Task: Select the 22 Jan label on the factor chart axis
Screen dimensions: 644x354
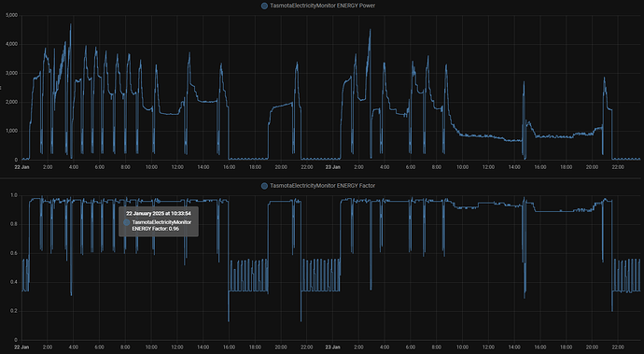Action: tap(21, 347)
